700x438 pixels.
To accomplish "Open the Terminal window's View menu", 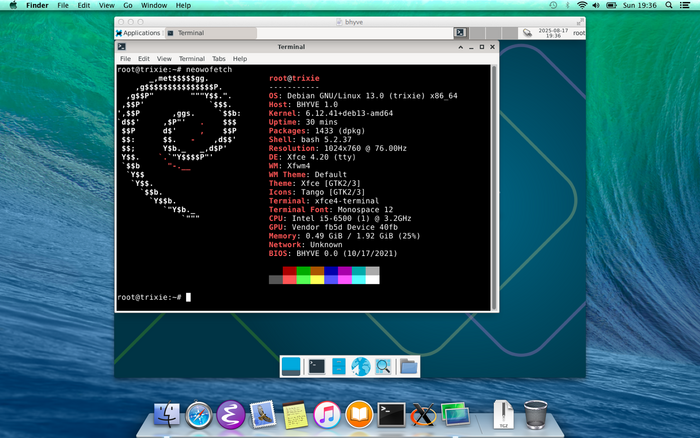I will (x=164, y=58).
